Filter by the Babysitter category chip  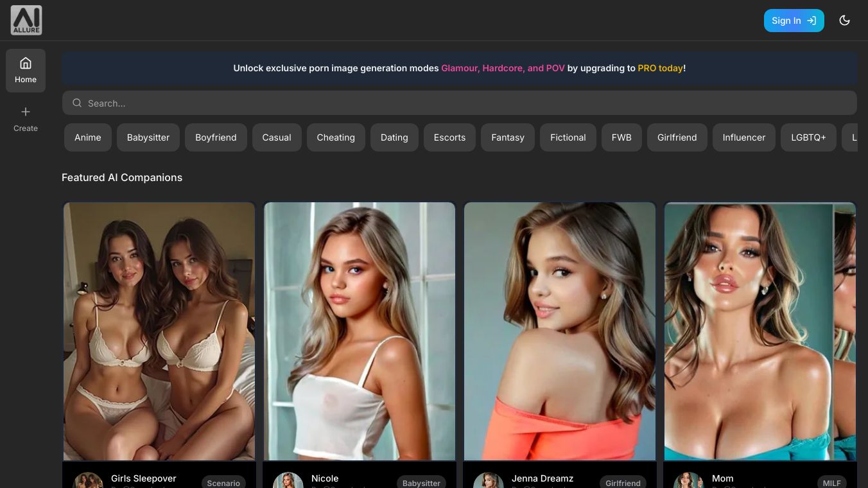[x=148, y=137]
